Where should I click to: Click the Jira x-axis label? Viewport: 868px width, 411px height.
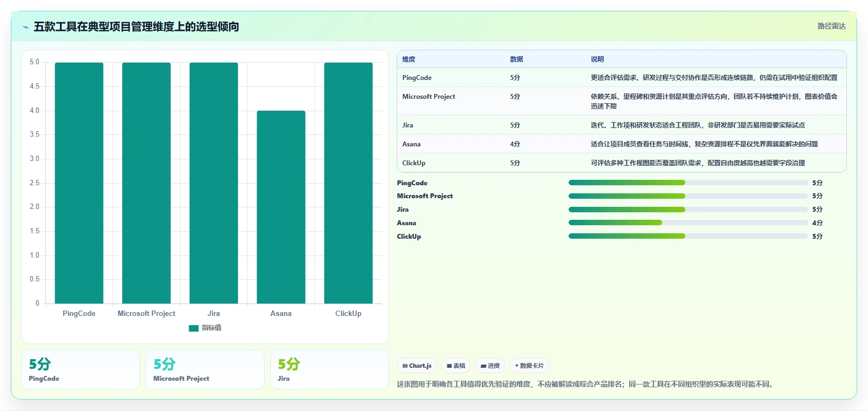point(213,314)
